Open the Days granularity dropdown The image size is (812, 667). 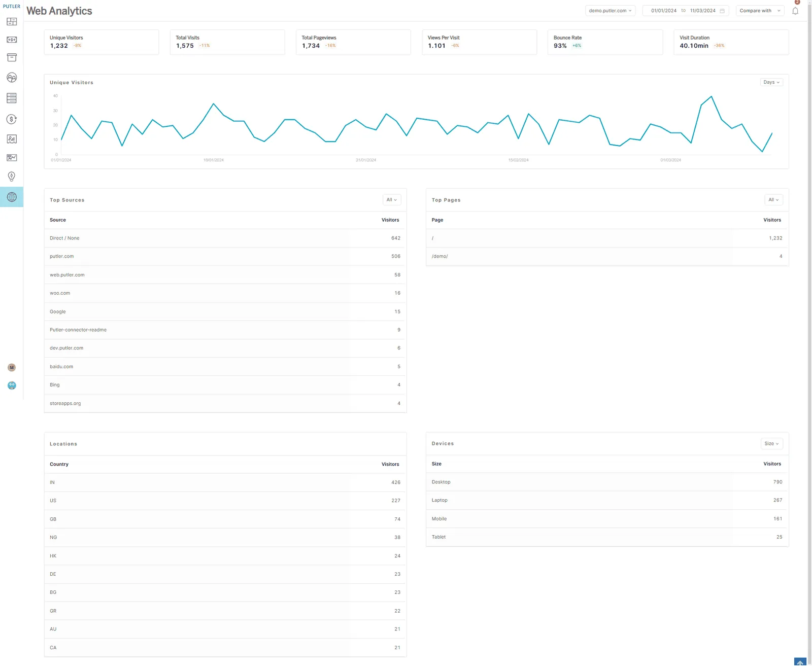pyautogui.click(x=771, y=82)
